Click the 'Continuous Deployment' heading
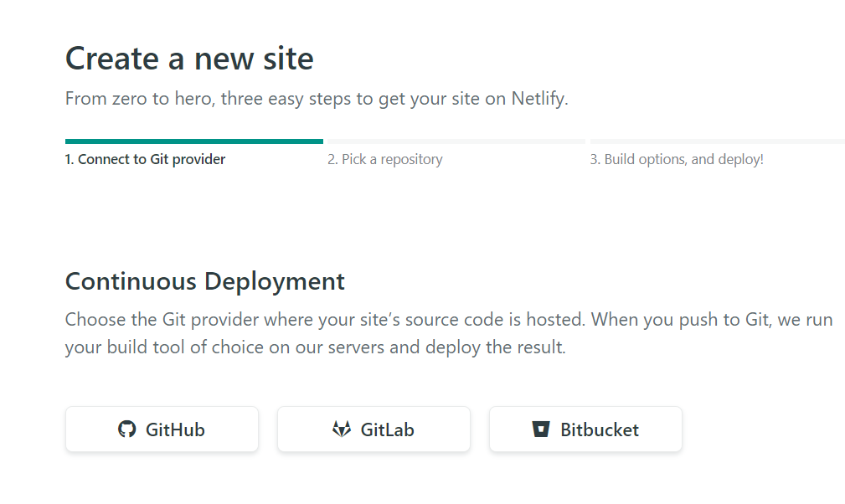This screenshot has height=504, width=845. (x=205, y=281)
